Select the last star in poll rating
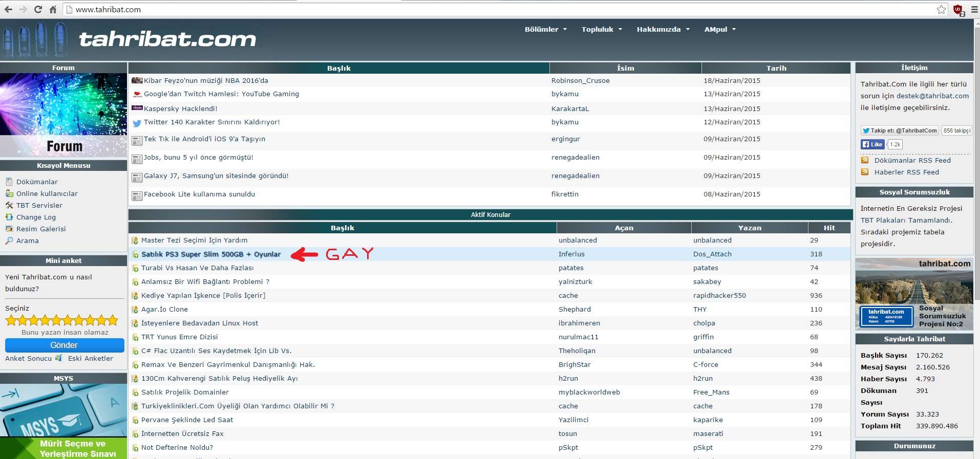Viewport: 980px width, 459px height. click(113, 320)
